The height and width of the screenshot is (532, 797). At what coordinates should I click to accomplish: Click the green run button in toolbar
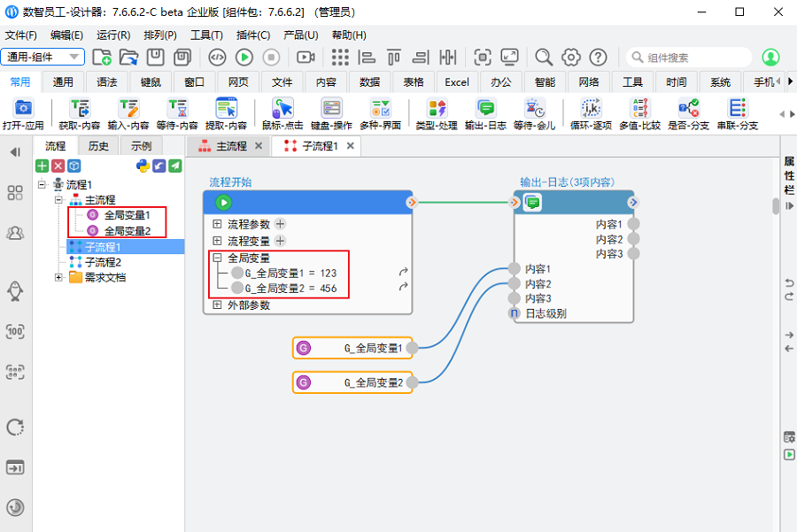point(244,58)
